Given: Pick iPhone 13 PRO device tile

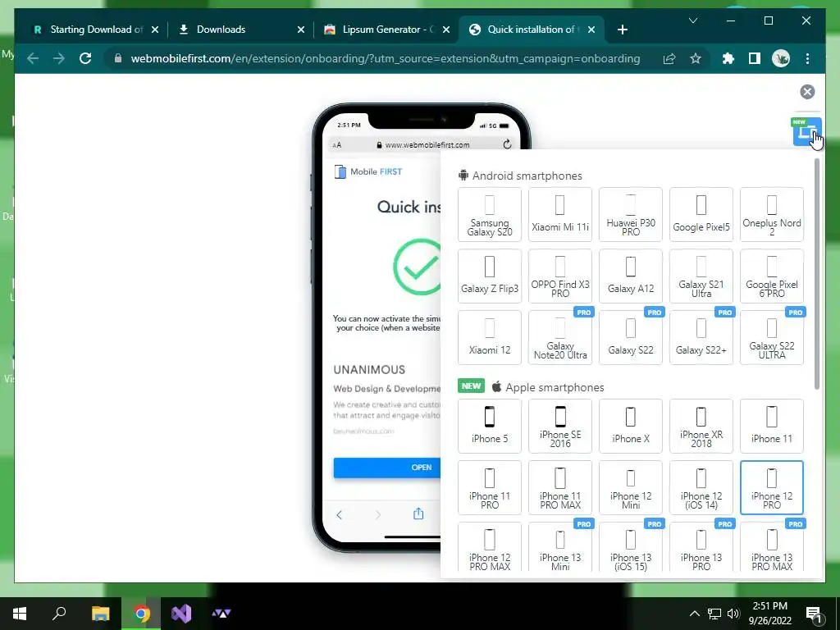Looking at the screenshot, I should click(701, 549).
